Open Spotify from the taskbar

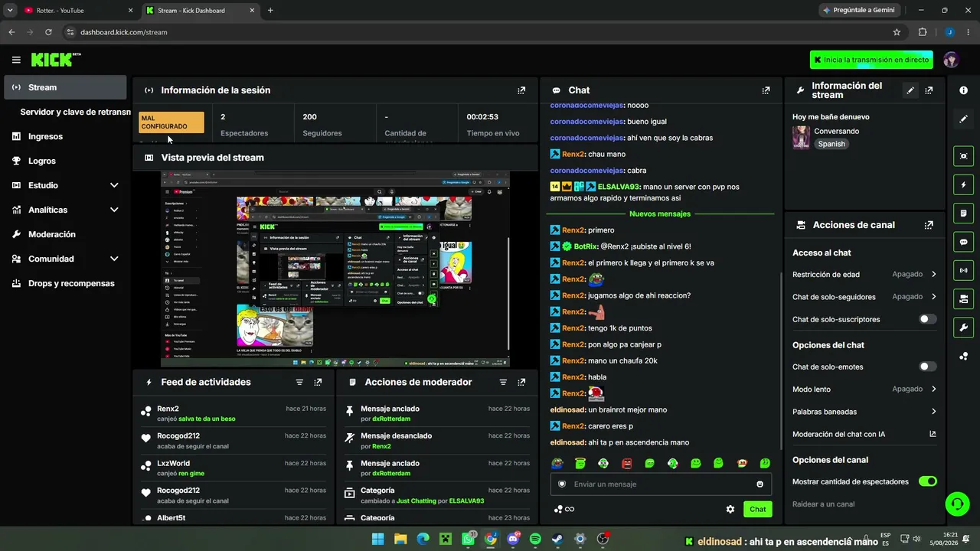[x=535, y=539]
